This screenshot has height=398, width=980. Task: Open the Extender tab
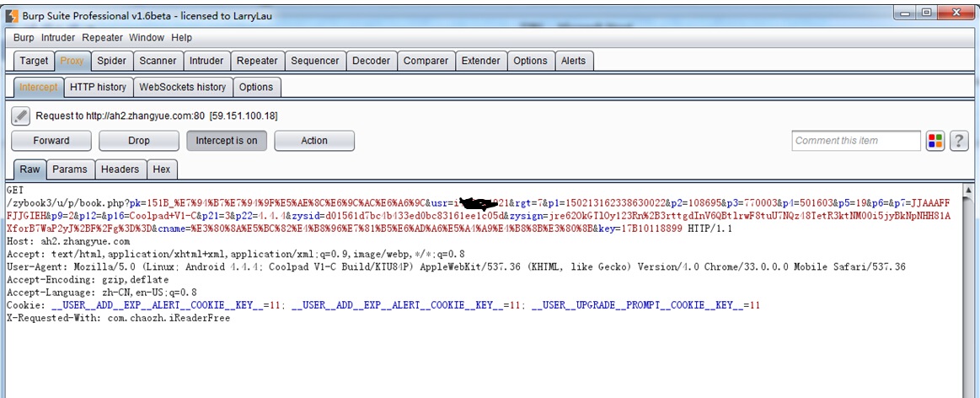click(480, 61)
